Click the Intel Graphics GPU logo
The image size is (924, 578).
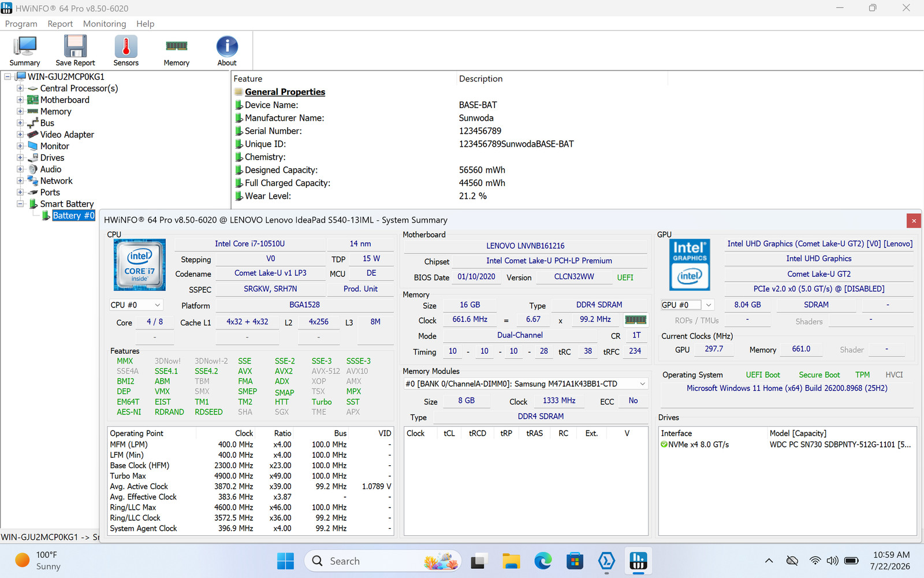pyautogui.click(x=690, y=265)
